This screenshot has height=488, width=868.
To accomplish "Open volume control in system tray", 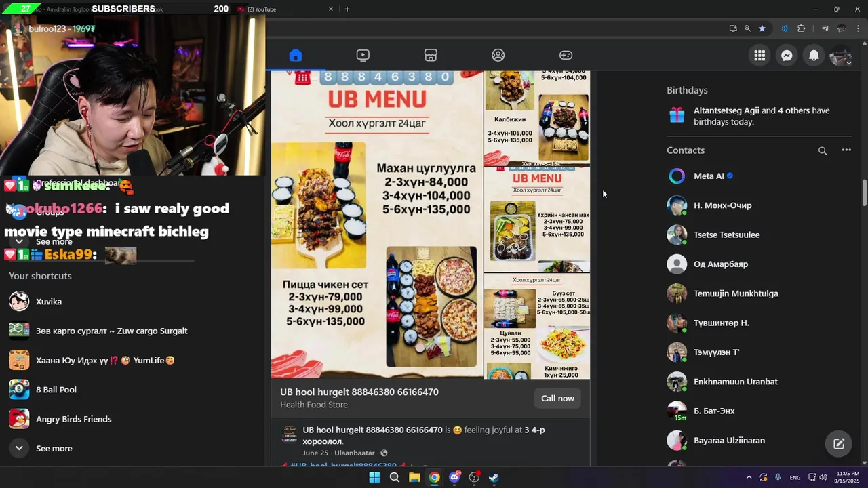I will click(x=823, y=477).
